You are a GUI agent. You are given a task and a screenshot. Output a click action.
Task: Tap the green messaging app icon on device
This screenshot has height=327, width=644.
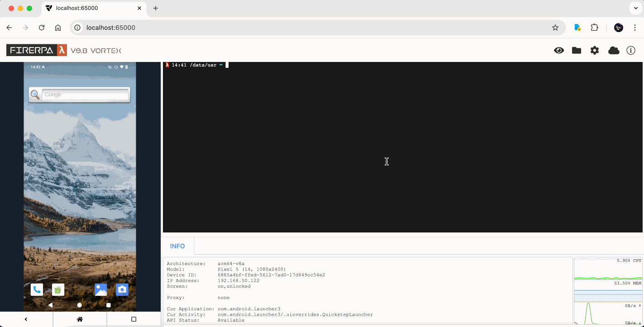[x=58, y=289]
